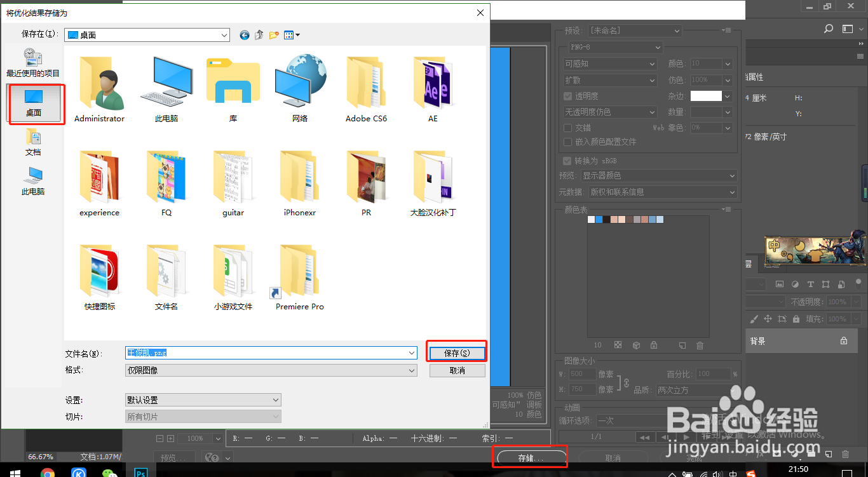Select the 库 library item
Image resolution: width=868 pixels, height=477 pixels.
point(233,88)
